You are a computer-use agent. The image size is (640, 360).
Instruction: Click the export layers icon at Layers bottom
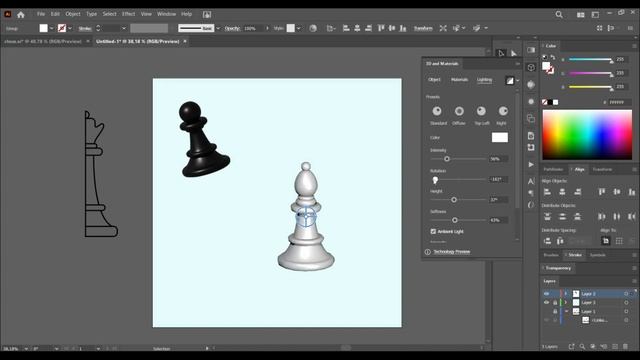pyautogui.click(x=571, y=347)
